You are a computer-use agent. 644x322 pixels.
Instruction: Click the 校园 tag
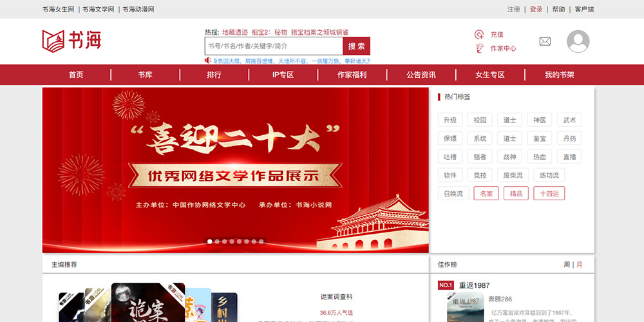480,120
